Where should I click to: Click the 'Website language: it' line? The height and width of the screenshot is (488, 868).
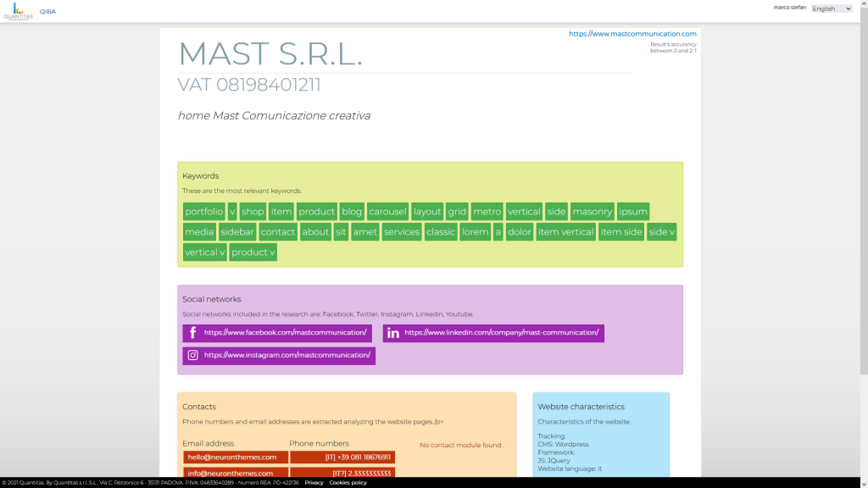pos(570,469)
